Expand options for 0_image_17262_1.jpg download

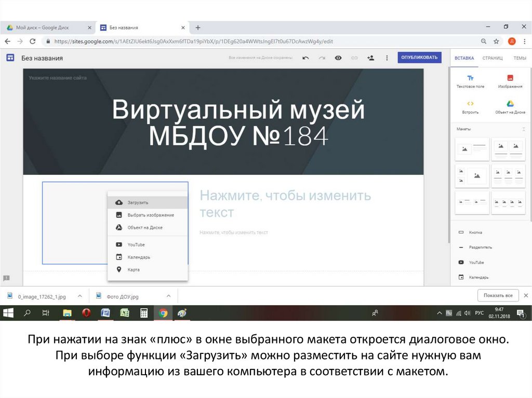(x=79, y=296)
